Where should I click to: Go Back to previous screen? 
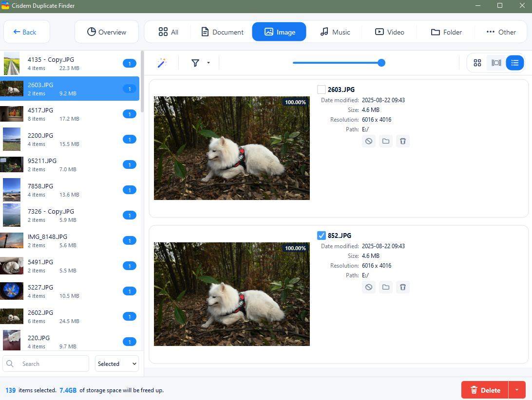click(27, 32)
